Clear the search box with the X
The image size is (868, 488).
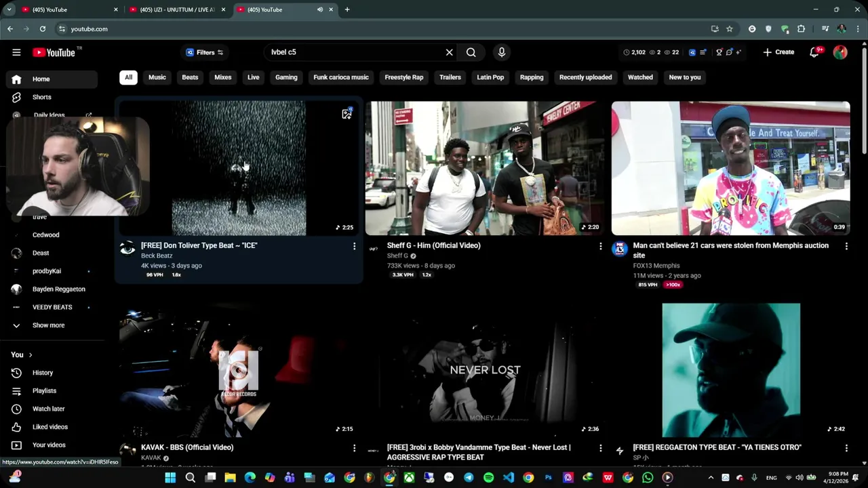click(x=449, y=52)
